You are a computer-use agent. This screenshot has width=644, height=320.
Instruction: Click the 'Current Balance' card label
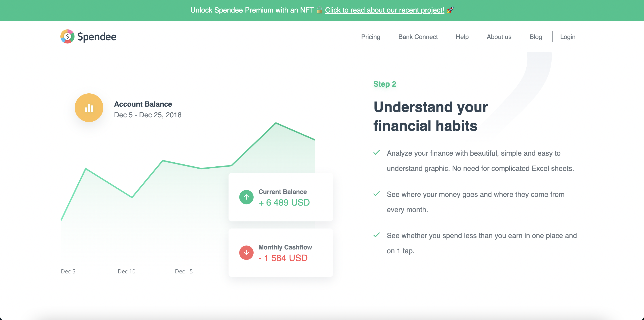[x=282, y=191]
